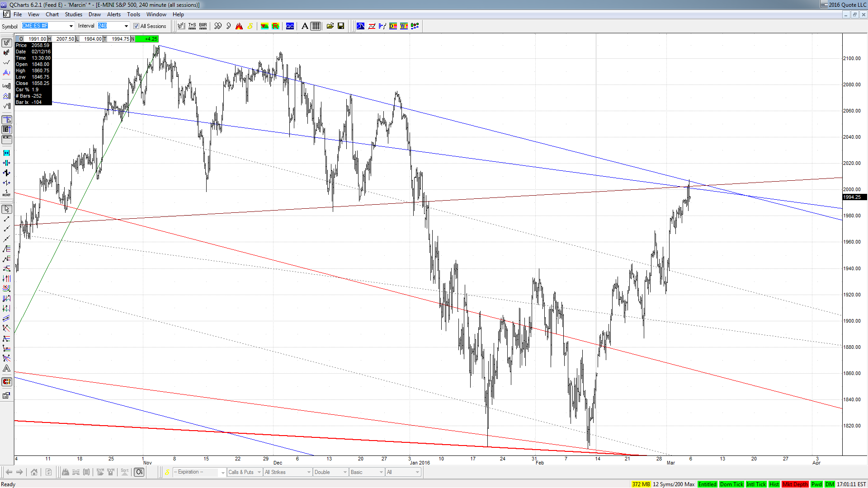Toggle the Os options button in bottom toolbar
The width and height of the screenshot is (868, 488).
pyautogui.click(x=139, y=472)
